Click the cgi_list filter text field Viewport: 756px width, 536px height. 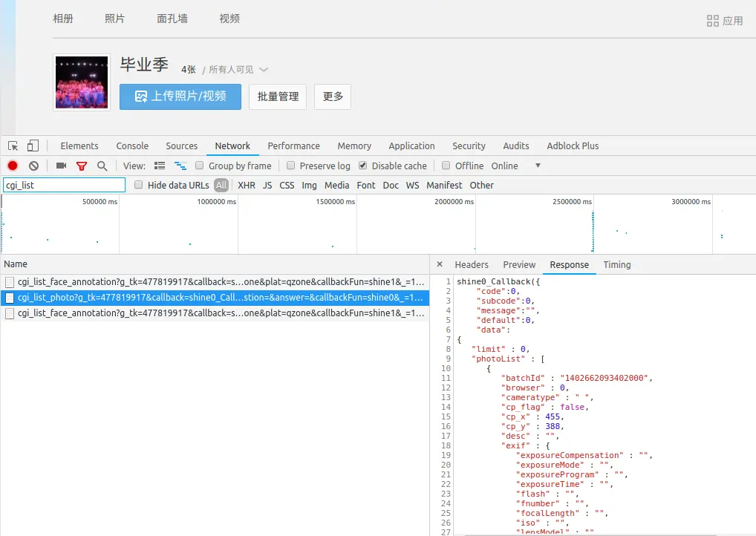click(x=64, y=185)
